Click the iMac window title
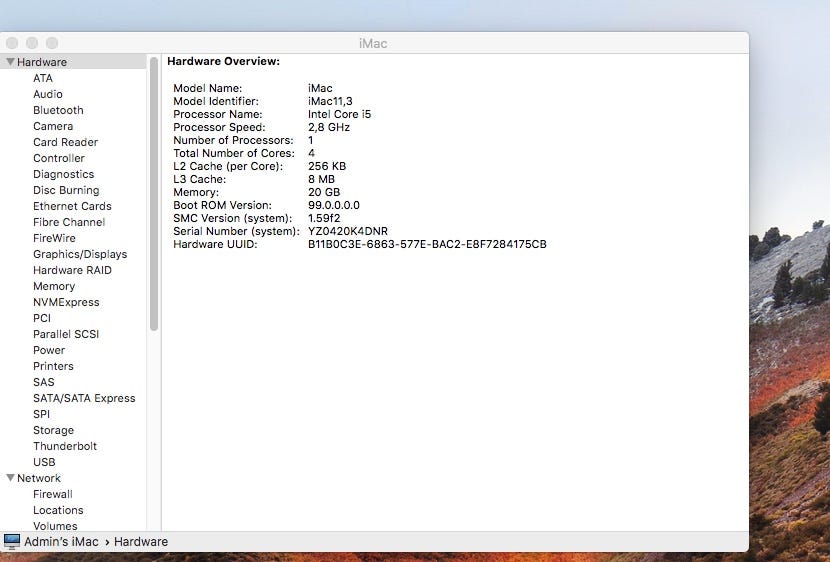 [373, 43]
